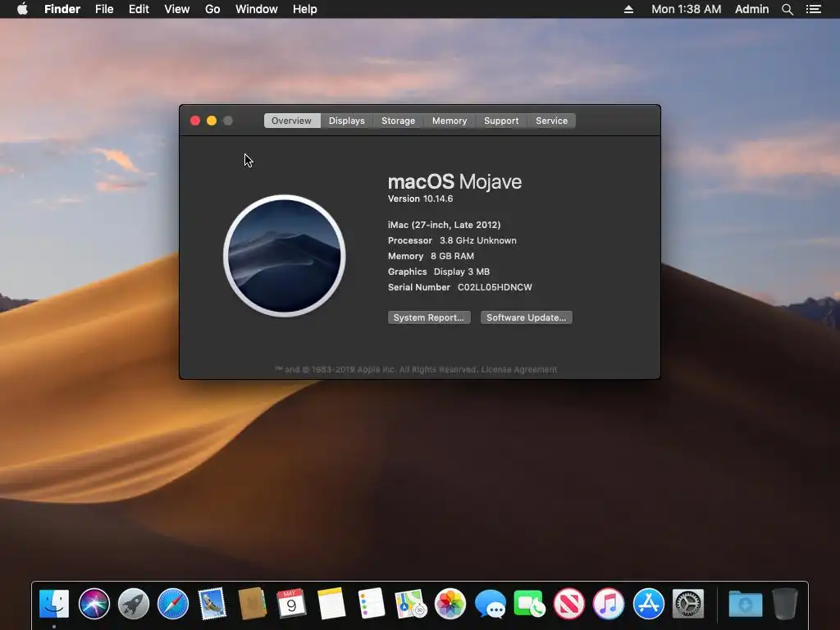Launch iTunes music note icon
Screen dimensions: 840x630
coord(609,604)
